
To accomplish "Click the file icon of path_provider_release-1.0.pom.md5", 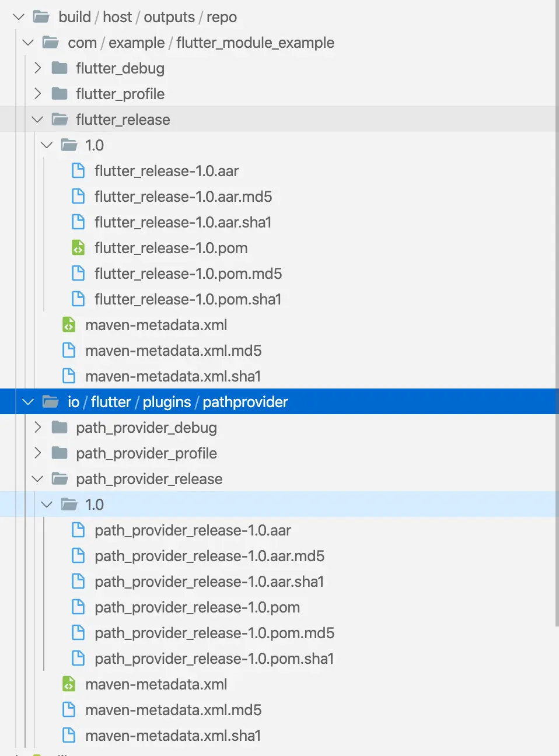I will 78,633.
